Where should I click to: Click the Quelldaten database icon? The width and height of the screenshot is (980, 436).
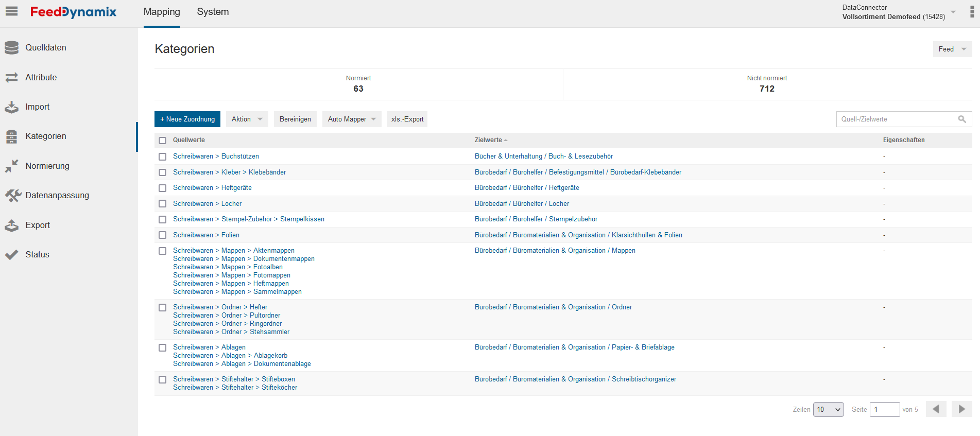point(11,48)
